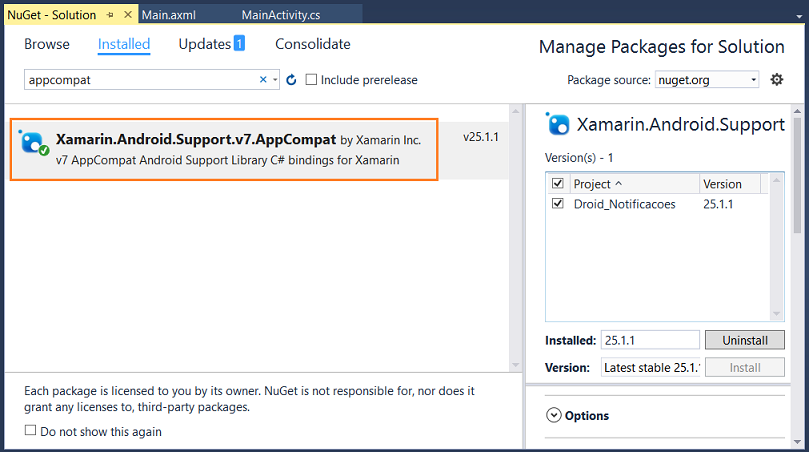Click the Uninstall button
This screenshot has width=809, height=452.
tap(745, 341)
